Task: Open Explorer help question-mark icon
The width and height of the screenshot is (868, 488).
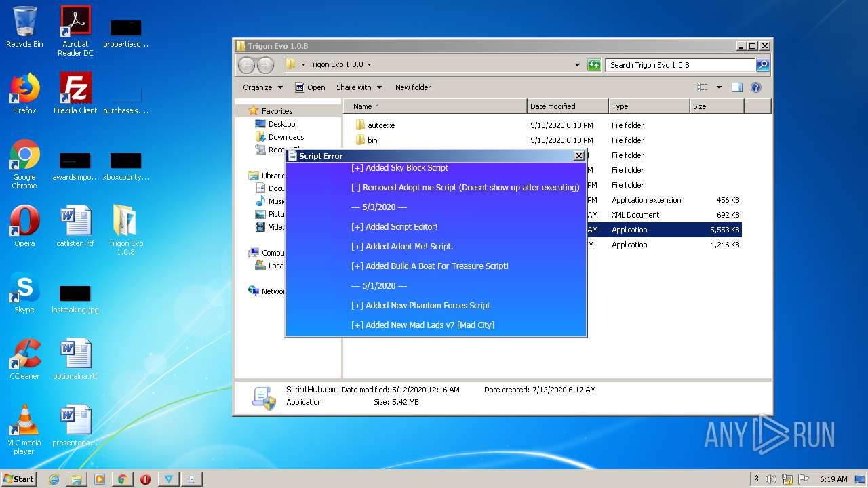Action: [x=756, y=87]
